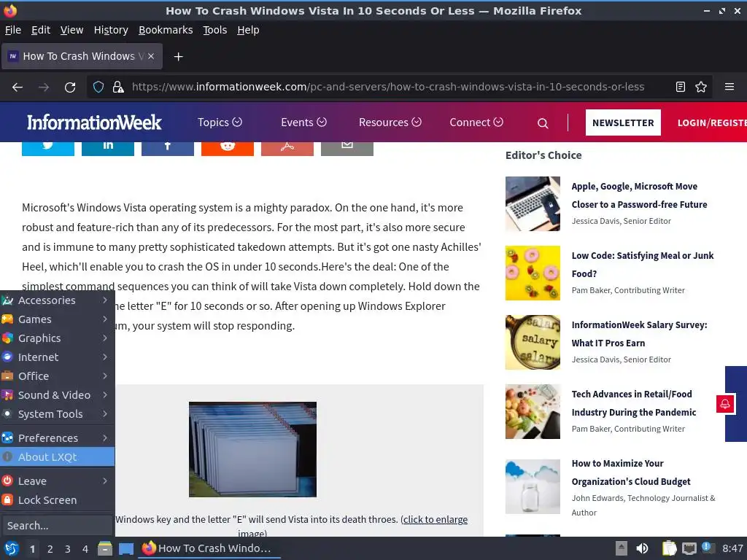Open the removable media eject tray icon

click(622, 548)
